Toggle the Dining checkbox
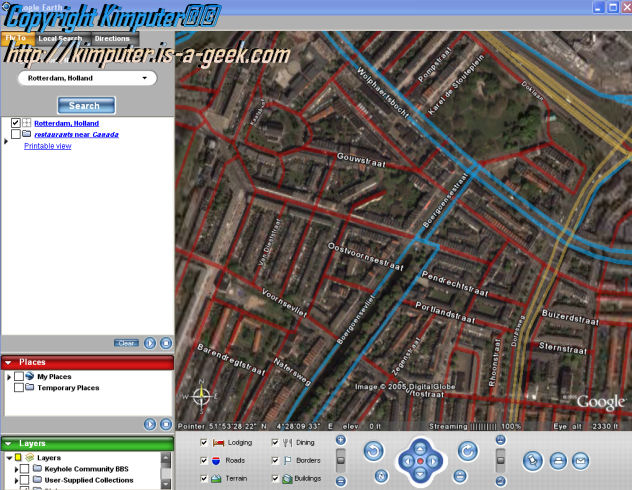This screenshot has height=490, width=632. [x=275, y=443]
